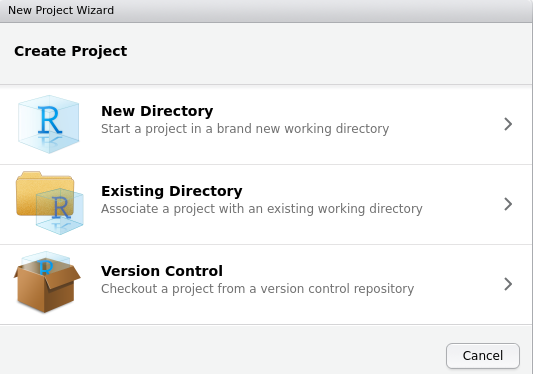533x374 pixels.
Task: Click the New Project Wizard title bar text
Action: coord(61,10)
